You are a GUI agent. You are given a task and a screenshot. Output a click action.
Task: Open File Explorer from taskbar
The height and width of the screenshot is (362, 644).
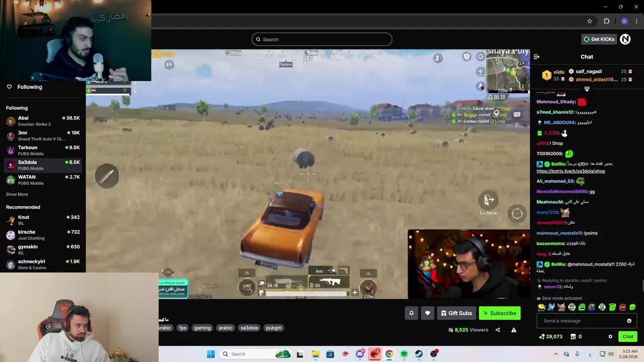[315, 354]
